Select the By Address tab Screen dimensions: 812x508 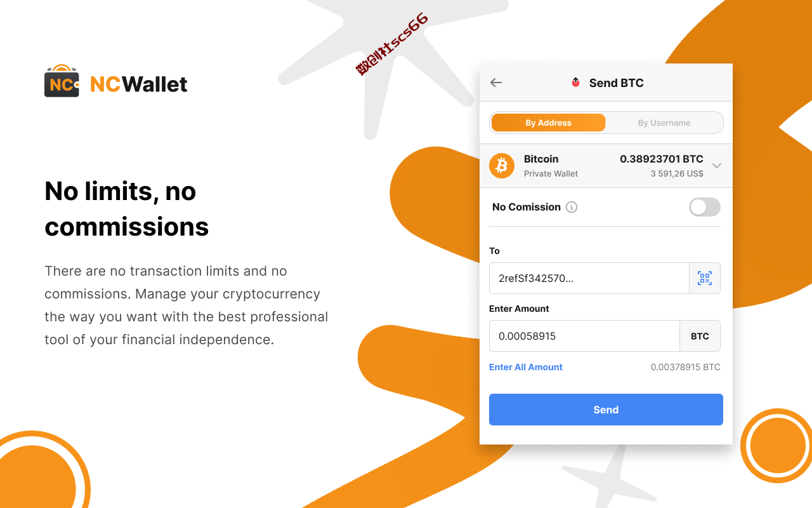tap(548, 123)
